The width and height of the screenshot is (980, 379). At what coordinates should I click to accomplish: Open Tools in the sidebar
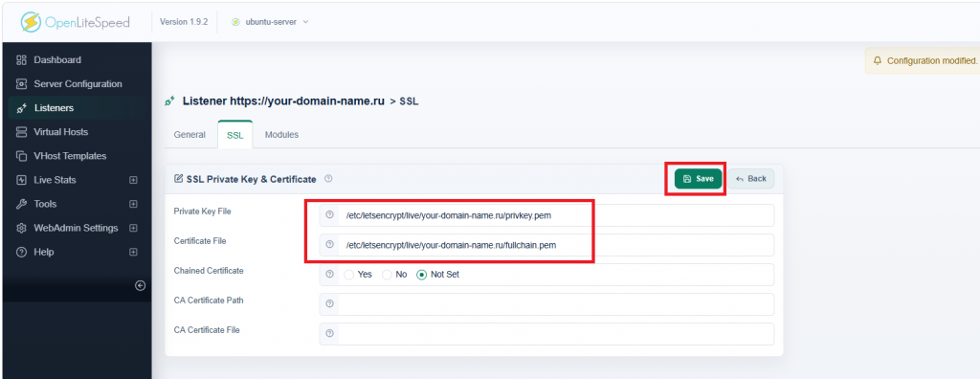coord(45,204)
